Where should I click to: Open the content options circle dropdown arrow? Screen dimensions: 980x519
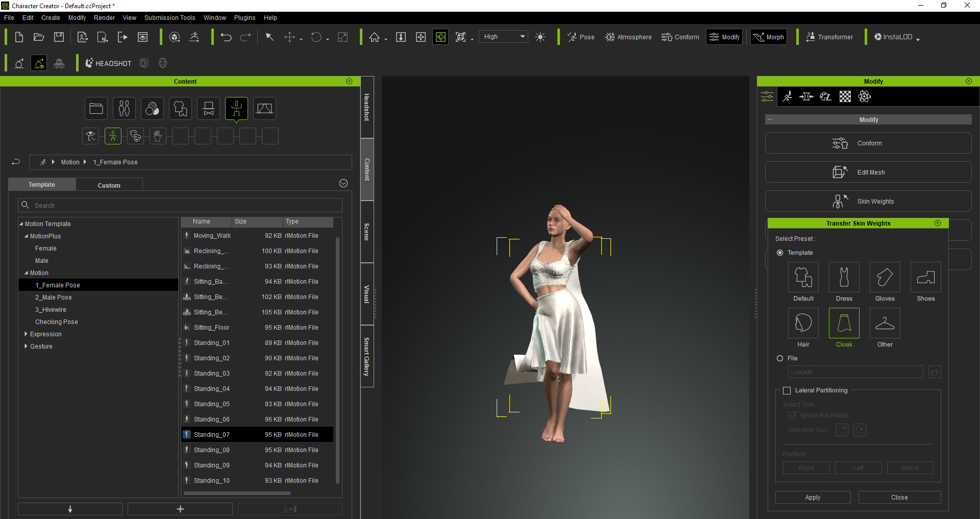[344, 183]
